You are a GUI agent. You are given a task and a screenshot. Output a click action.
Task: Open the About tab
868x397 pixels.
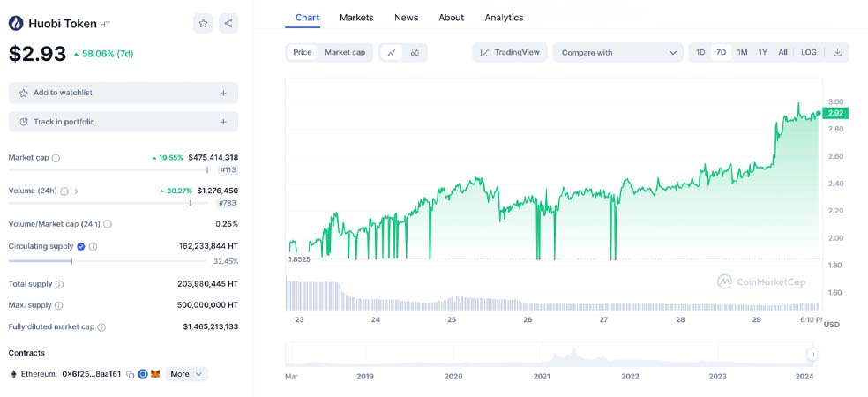pyautogui.click(x=451, y=18)
